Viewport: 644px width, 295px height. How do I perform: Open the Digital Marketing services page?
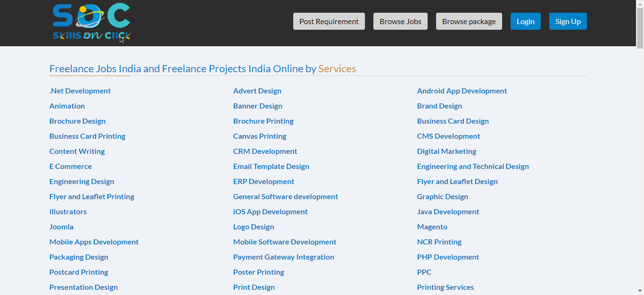tap(446, 151)
